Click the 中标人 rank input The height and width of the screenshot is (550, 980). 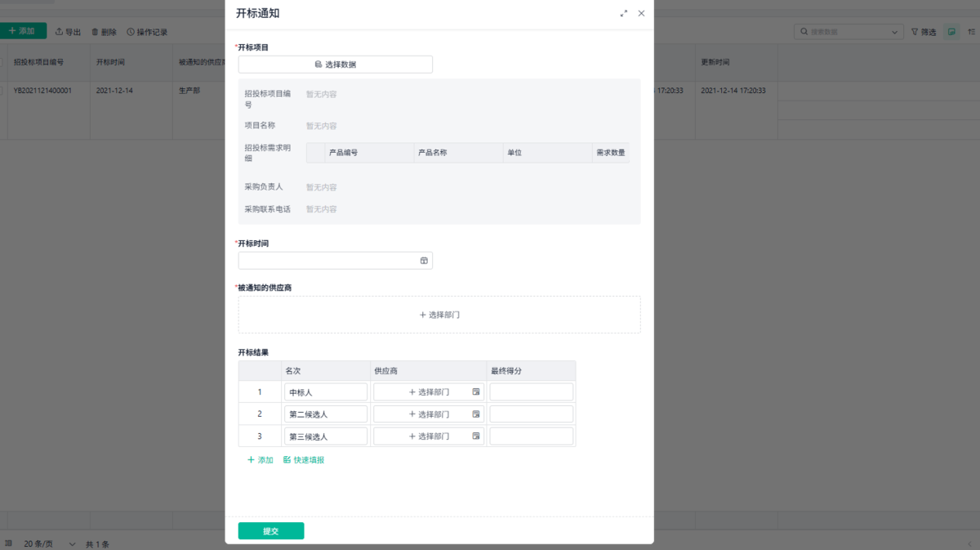click(326, 392)
